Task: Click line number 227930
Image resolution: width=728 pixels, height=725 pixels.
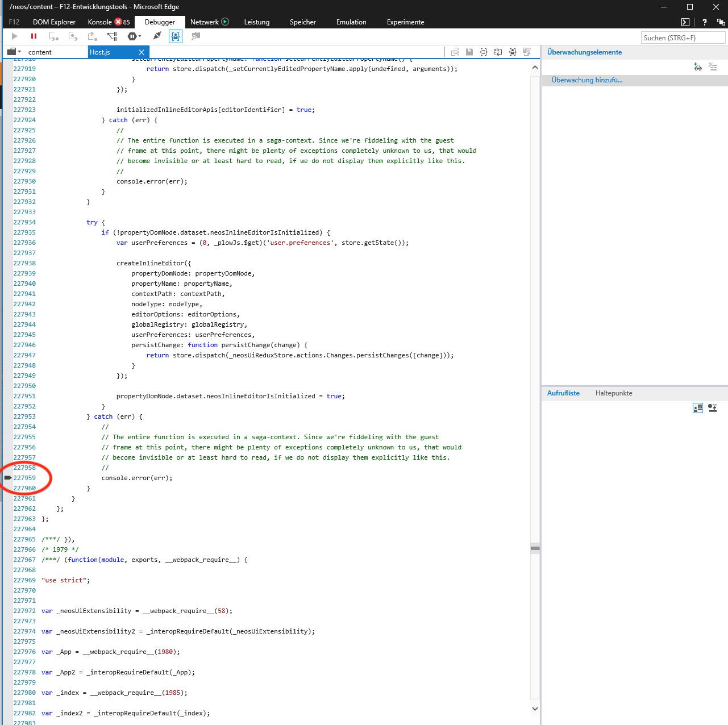Action: point(24,181)
